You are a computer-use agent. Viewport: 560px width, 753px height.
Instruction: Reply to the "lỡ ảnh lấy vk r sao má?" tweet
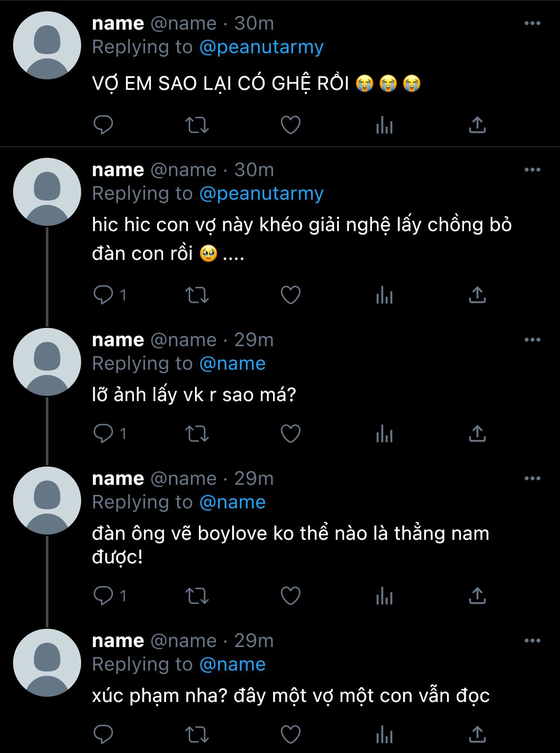(x=103, y=434)
